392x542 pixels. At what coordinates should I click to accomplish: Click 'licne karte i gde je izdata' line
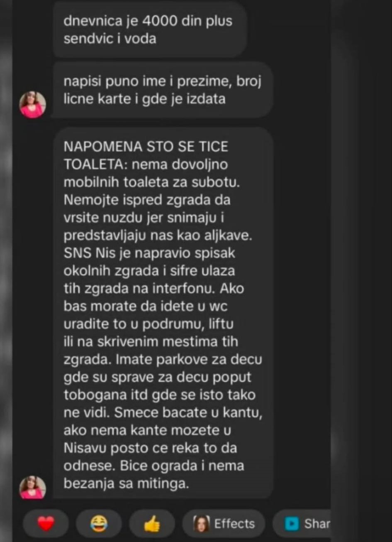(x=144, y=100)
